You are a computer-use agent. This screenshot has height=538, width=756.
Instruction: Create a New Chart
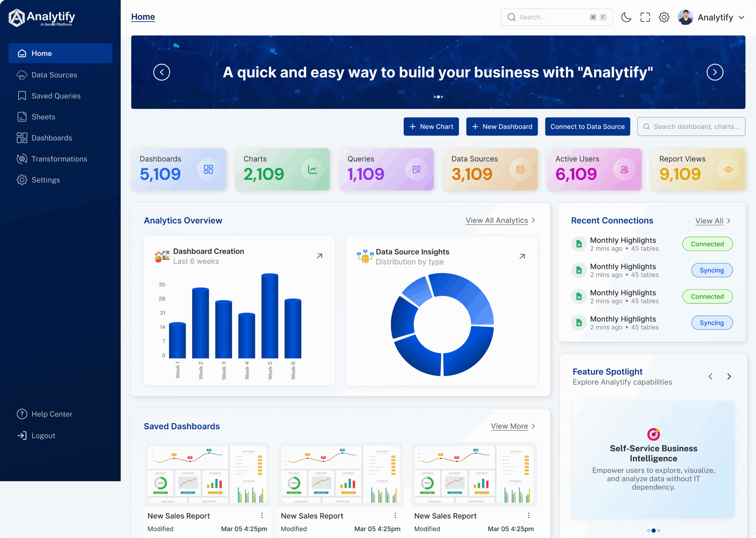(431, 126)
